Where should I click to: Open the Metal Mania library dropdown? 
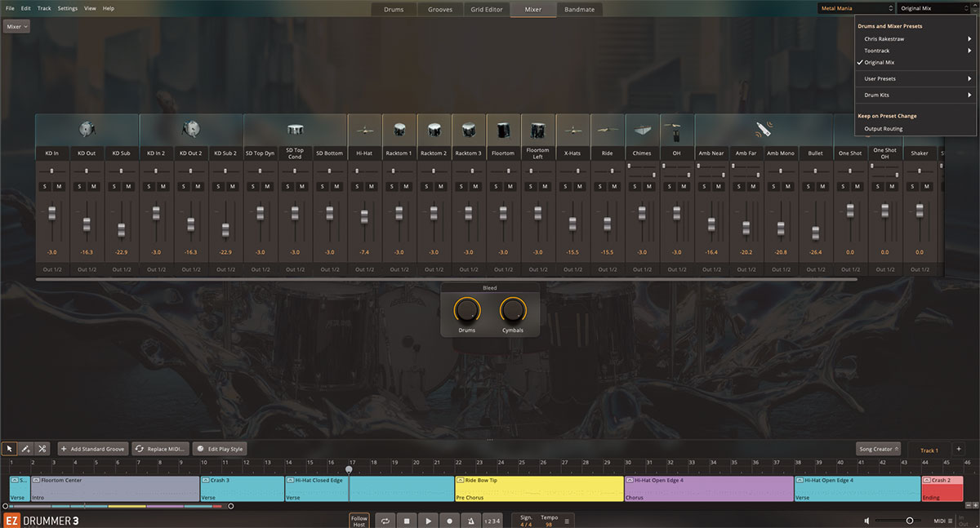[x=856, y=8]
